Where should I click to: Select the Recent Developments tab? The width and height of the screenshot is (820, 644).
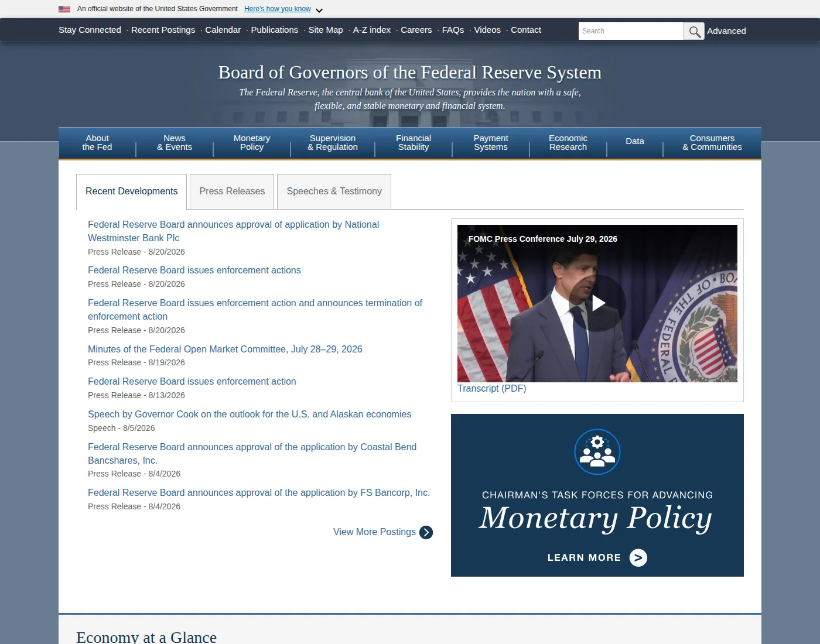click(x=131, y=191)
